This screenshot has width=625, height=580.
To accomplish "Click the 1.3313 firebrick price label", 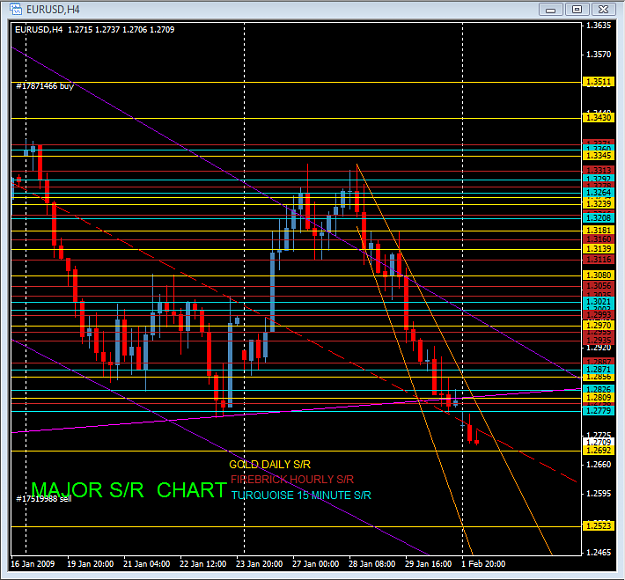I will point(598,171).
